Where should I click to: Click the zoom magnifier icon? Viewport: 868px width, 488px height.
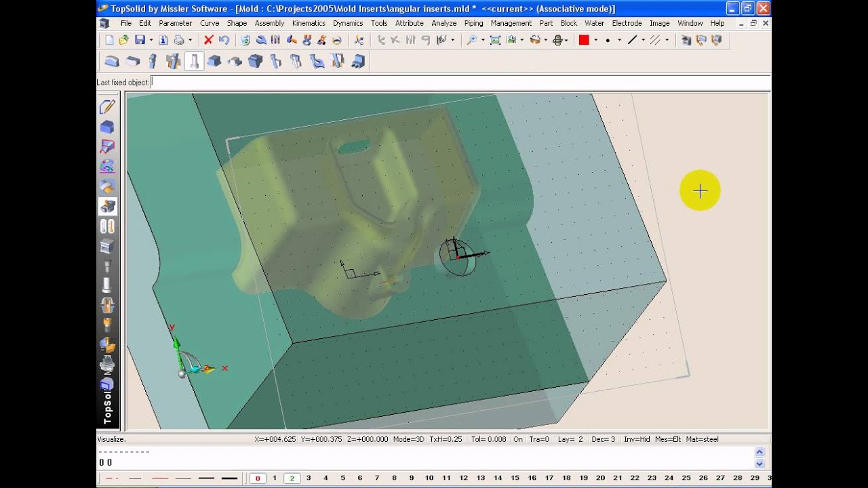click(471, 40)
